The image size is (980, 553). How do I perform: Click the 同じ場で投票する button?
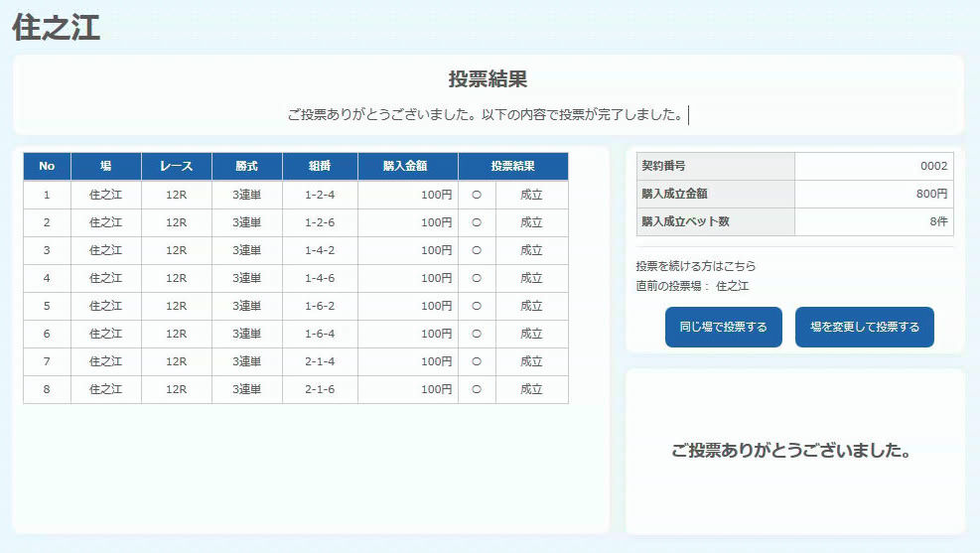coord(723,327)
